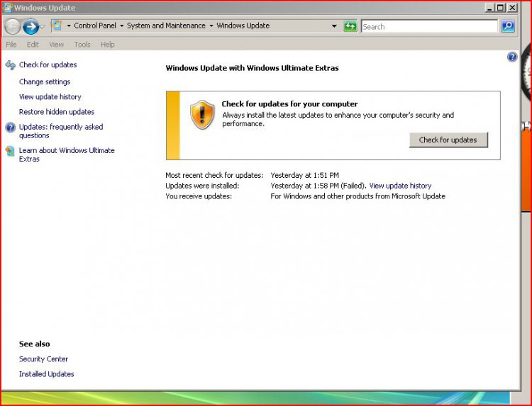Open the Help menu
Viewport: 532px width, 406px height.
click(x=107, y=45)
